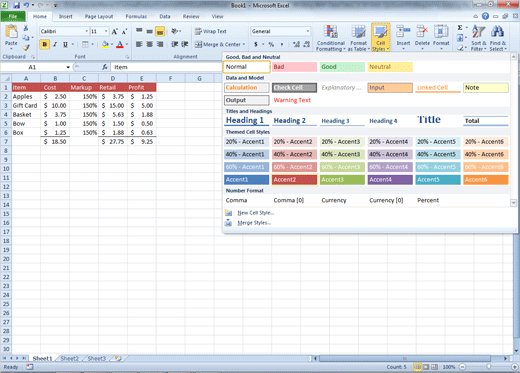Toggle Wrap Text option
Viewport: 520px width, 373px height.
[x=211, y=31]
